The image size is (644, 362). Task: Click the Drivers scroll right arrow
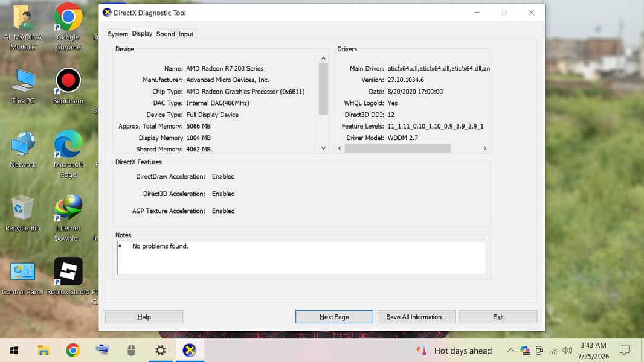pos(485,148)
